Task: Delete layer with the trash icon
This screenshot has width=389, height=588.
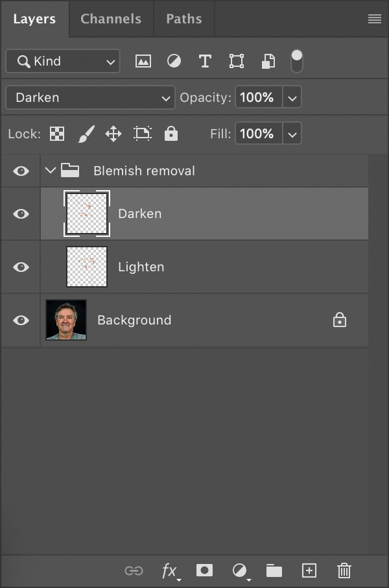Action: click(x=344, y=570)
